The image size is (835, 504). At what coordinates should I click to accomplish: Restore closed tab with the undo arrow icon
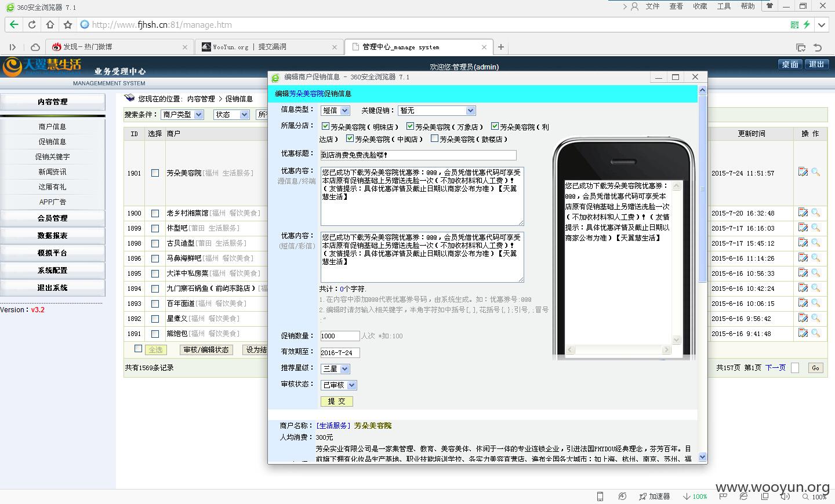tap(818, 47)
